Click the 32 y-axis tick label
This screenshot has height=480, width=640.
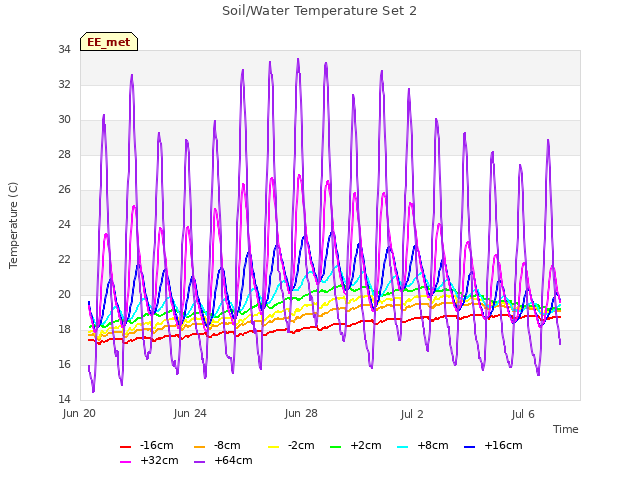tap(64, 84)
